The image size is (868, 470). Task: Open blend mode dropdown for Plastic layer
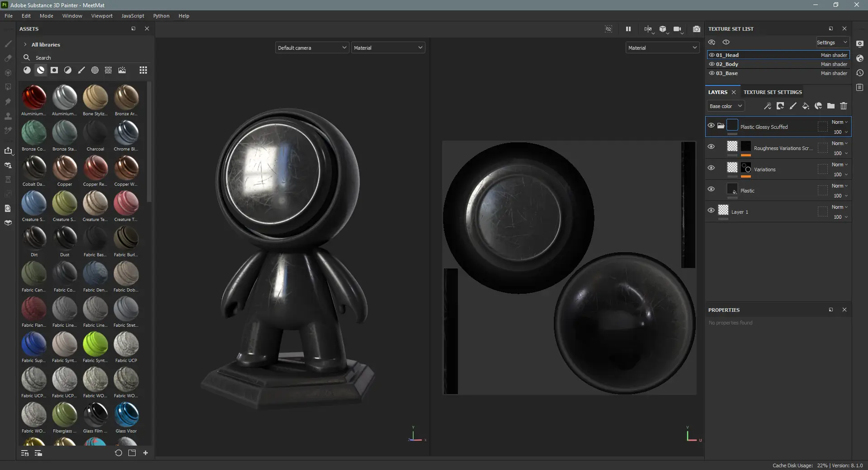pyautogui.click(x=840, y=186)
